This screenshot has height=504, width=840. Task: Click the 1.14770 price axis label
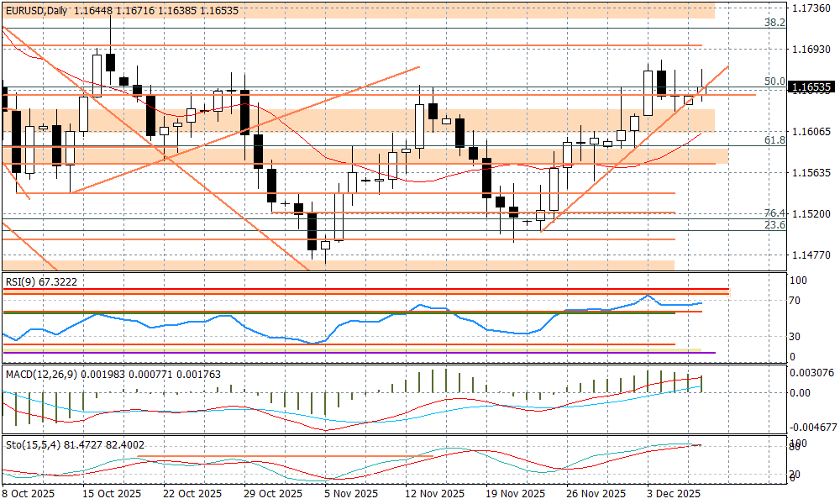tap(811, 255)
